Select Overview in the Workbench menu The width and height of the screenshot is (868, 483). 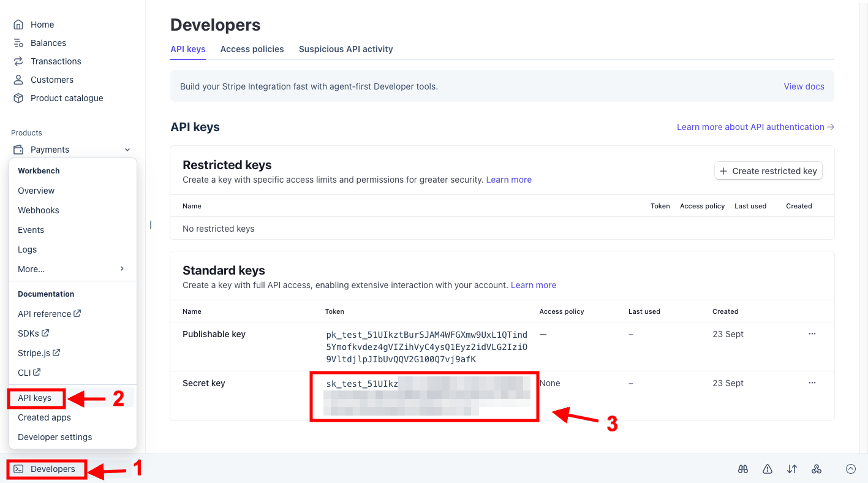coord(36,191)
